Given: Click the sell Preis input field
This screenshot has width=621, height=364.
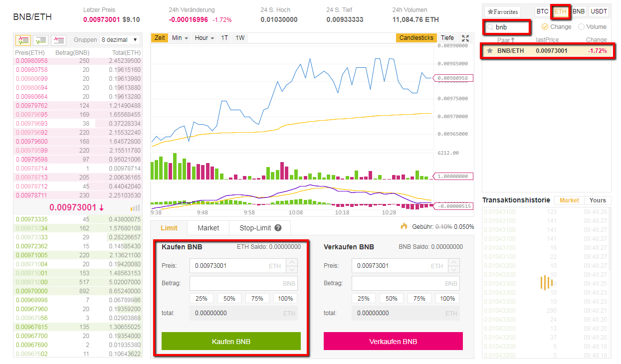Looking at the screenshot, I should point(401,266).
